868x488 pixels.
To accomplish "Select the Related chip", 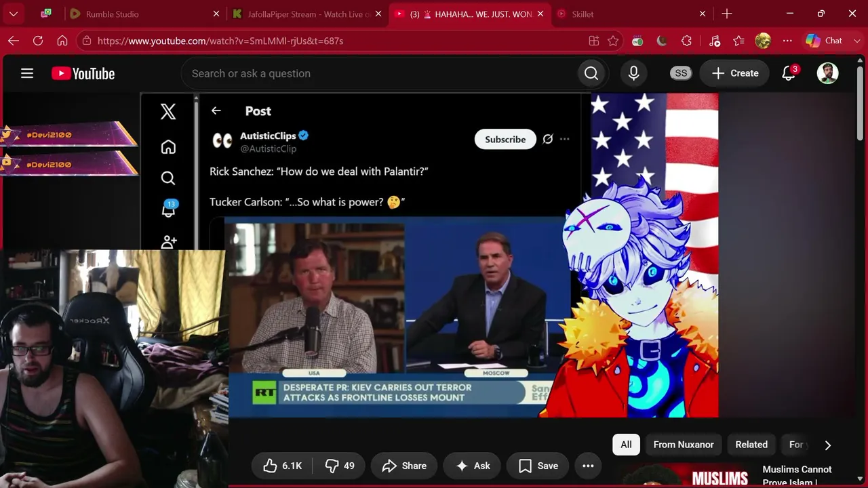I will coord(751,445).
